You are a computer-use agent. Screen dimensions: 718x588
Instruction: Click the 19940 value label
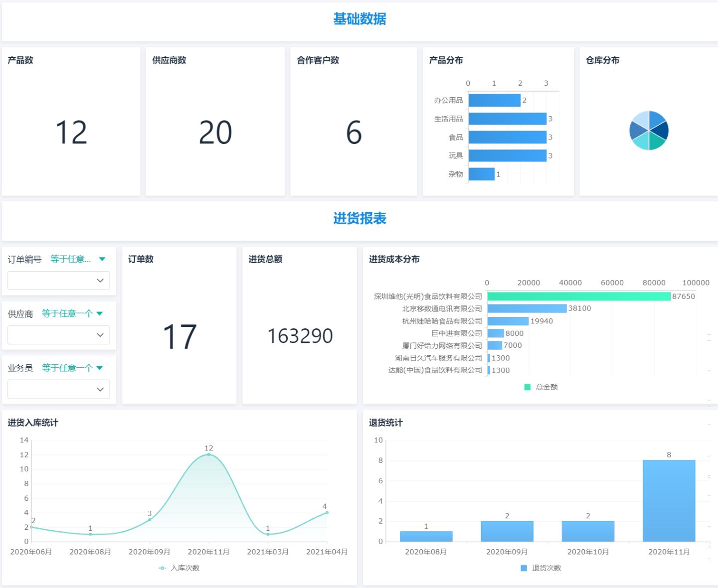click(x=541, y=321)
